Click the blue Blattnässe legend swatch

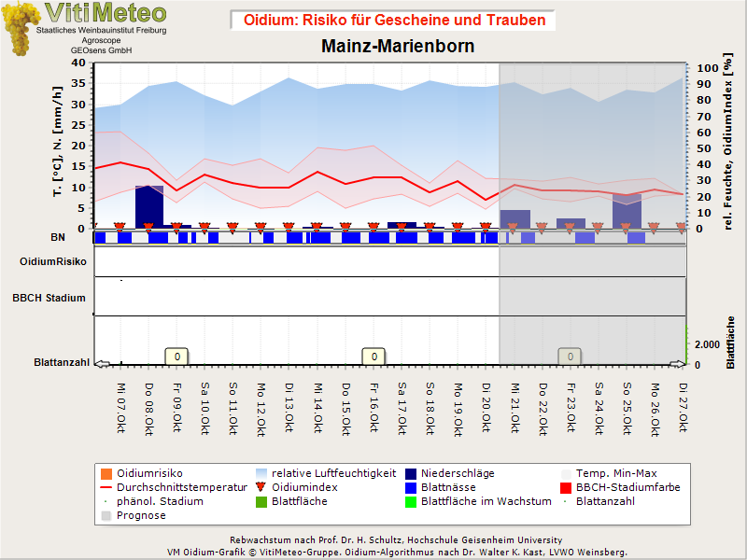(x=411, y=487)
